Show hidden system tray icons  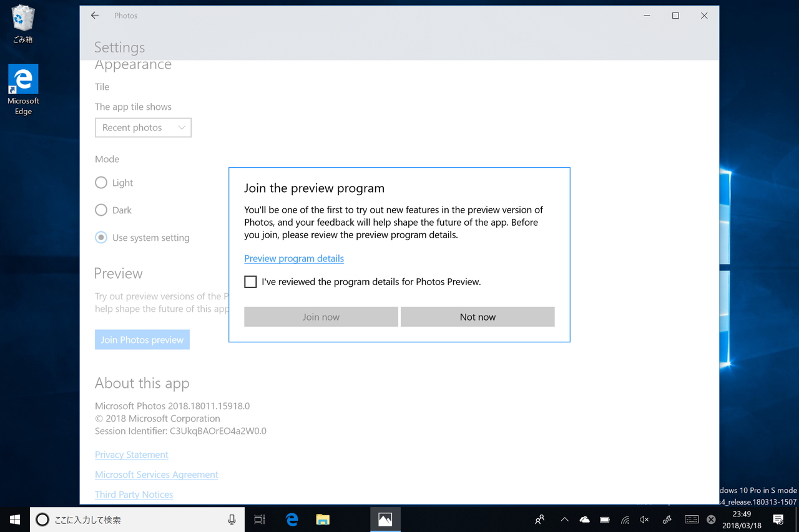(564, 520)
